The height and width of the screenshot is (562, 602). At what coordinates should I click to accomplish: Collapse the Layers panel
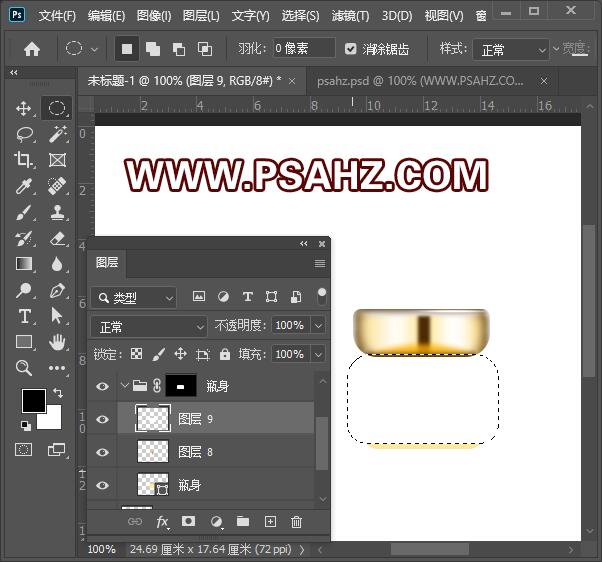(x=304, y=243)
